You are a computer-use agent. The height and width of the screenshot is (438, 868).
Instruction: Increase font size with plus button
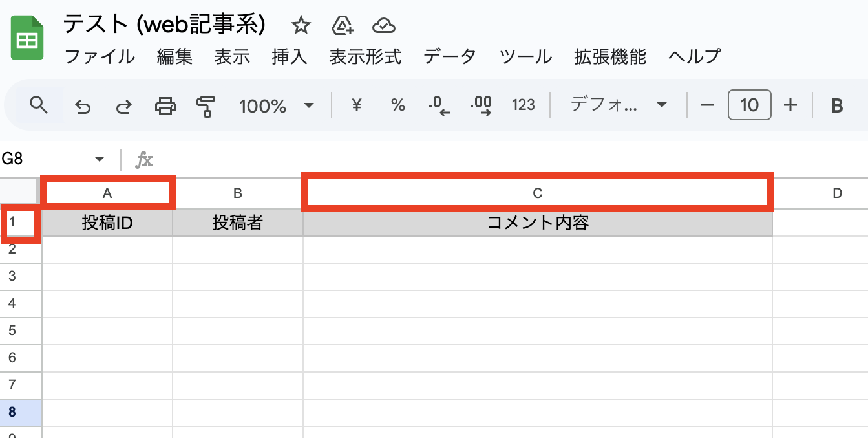[790, 105]
